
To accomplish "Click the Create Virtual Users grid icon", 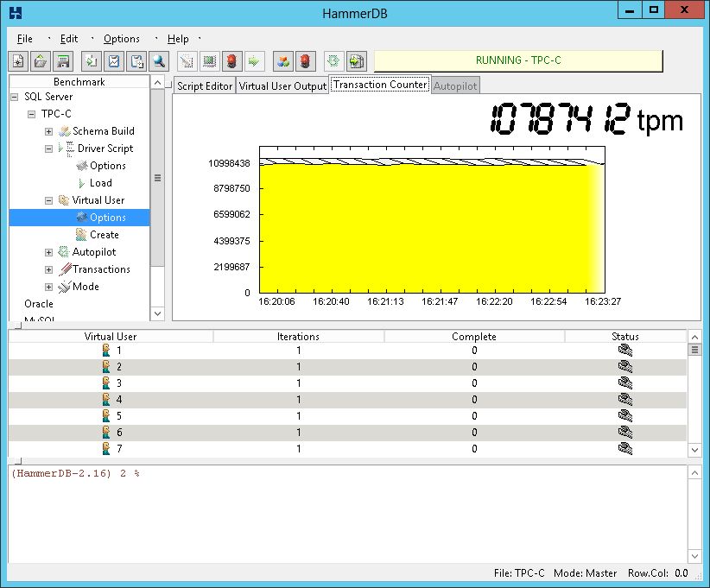I will (x=210, y=61).
